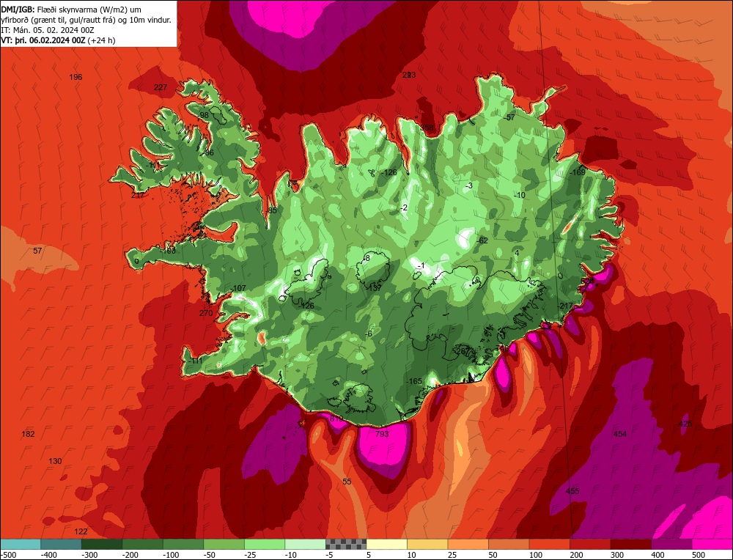Select the darkest green -300 to -200 legend swatch

[x=101, y=544]
